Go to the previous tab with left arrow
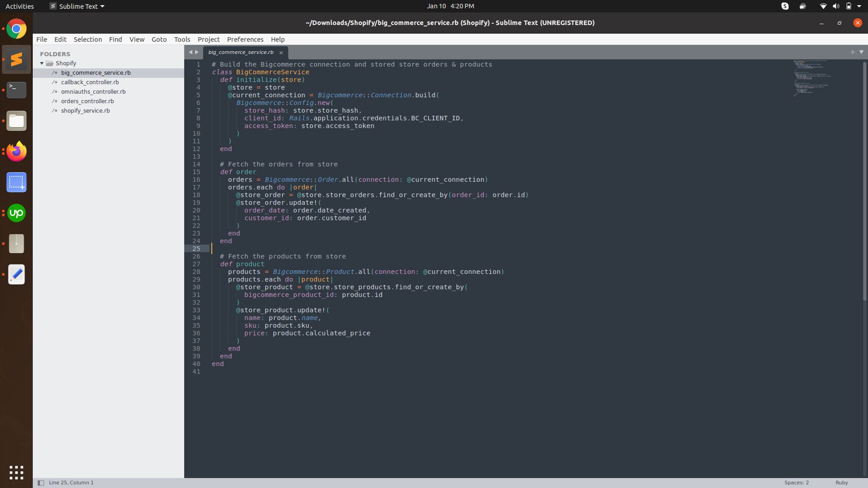Viewport: 868px width, 488px height. point(190,52)
